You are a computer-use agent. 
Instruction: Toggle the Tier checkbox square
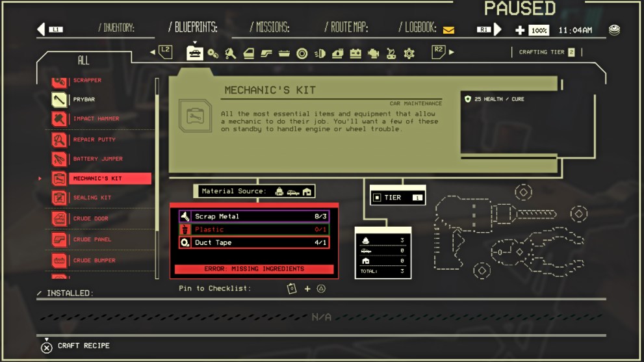(377, 198)
